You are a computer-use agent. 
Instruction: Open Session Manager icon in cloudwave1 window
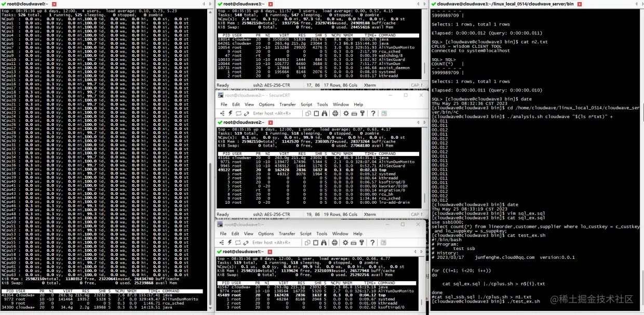(x=222, y=243)
